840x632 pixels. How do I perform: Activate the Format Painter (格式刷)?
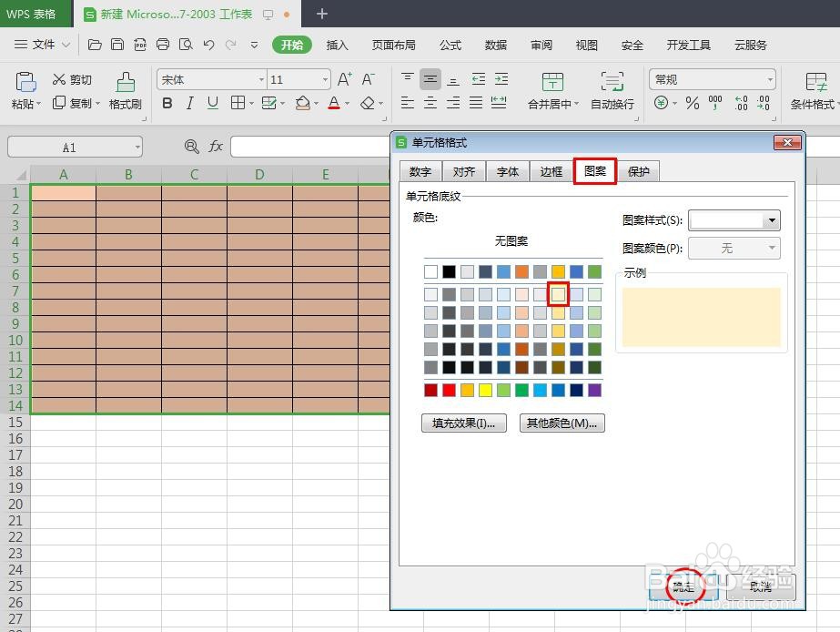click(125, 90)
